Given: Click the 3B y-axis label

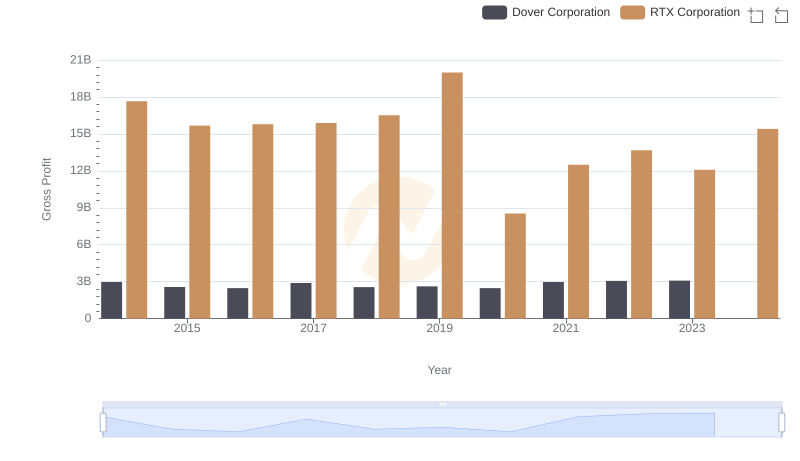Looking at the screenshot, I should tap(84, 281).
